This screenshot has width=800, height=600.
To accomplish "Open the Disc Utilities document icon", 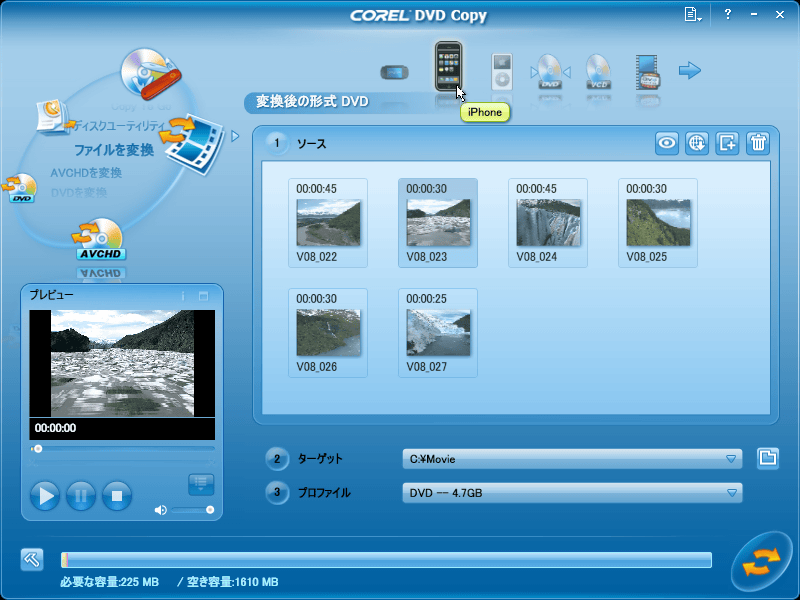I will [54, 117].
